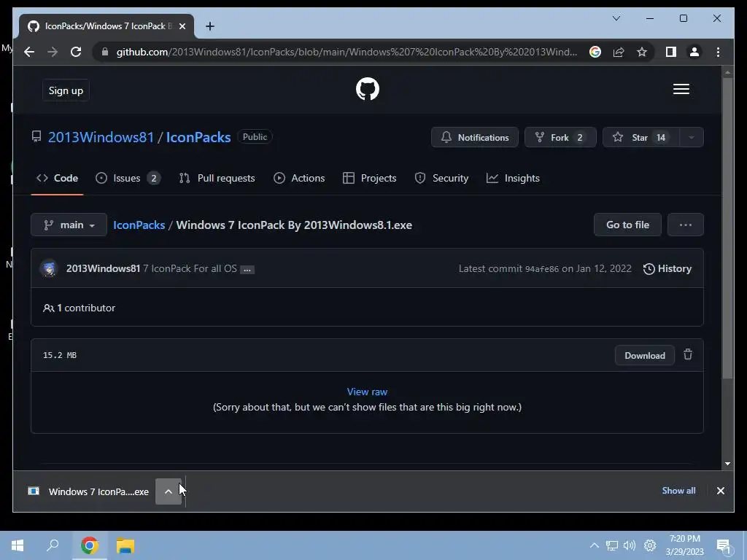
Task: Click the Sign up button
Action: [66, 90]
